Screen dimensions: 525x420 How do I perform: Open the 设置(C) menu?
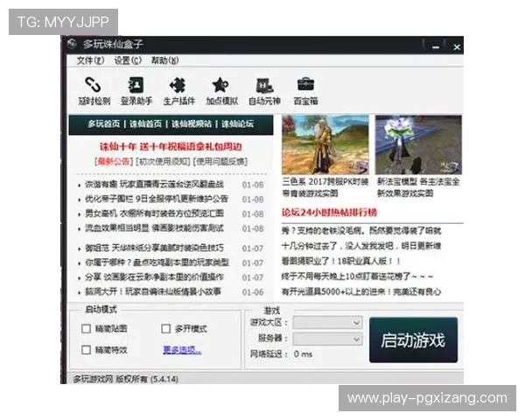[x=128, y=60]
